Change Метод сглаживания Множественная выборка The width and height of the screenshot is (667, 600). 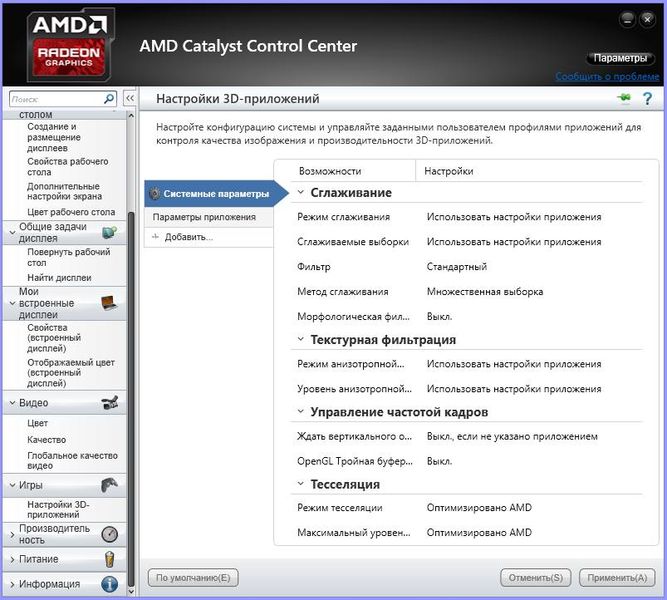coord(485,292)
